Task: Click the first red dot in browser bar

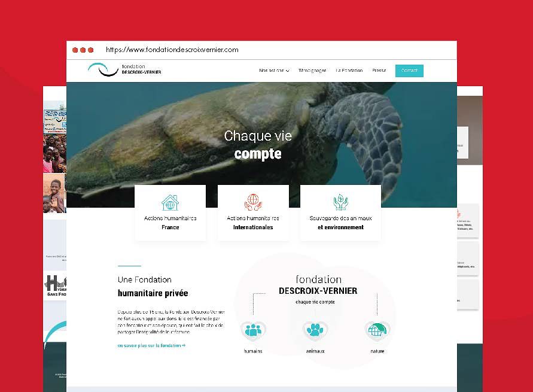Action: click(75, 50)
